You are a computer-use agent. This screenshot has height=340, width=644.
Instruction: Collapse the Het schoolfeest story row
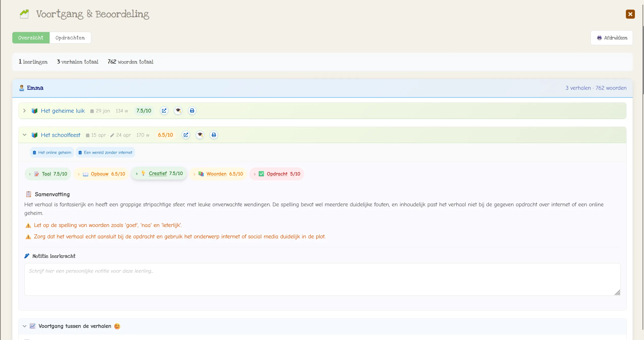[24, 135]
